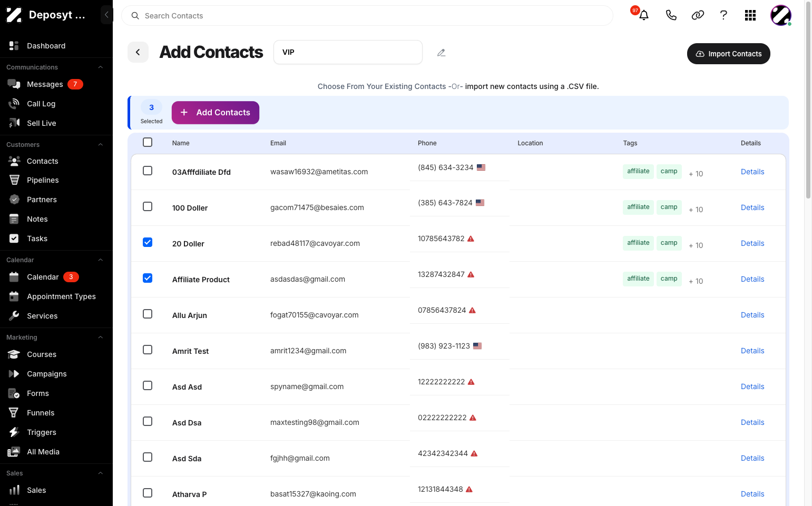Screen dimensions: 812x506
Task: Open Details for Amrit Test
Action: (x=752, y=351)
